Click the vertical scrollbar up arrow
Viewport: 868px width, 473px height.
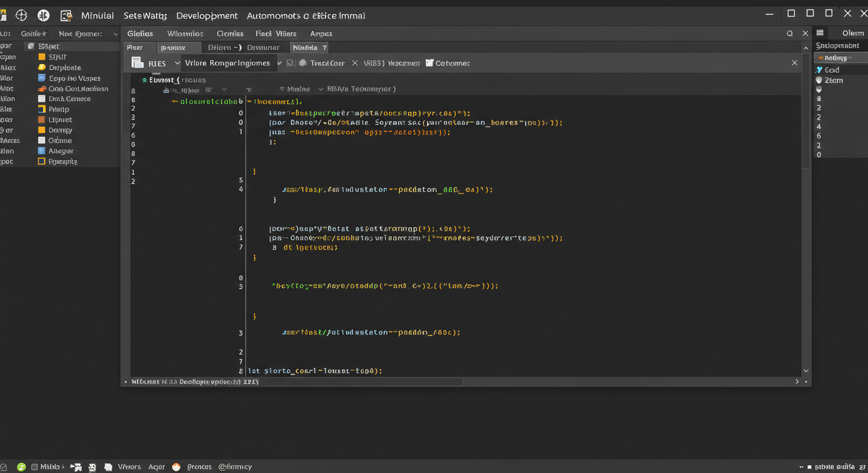(x=806, y=47)
